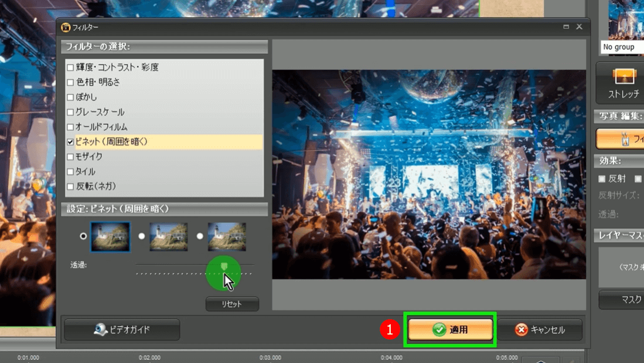Turn on the モザイク filter checkbox

point(70,157)
